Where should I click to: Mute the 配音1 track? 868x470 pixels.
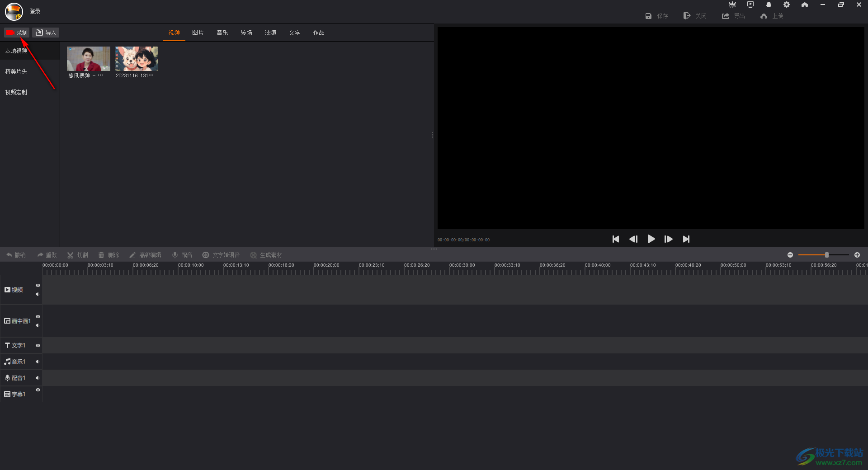click(x=38, y=378)
